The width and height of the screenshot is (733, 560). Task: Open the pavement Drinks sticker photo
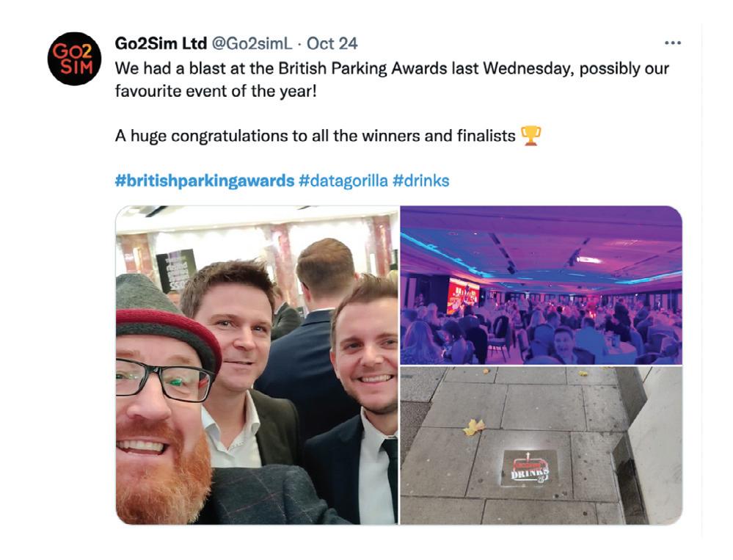click(x=541, y=446)
